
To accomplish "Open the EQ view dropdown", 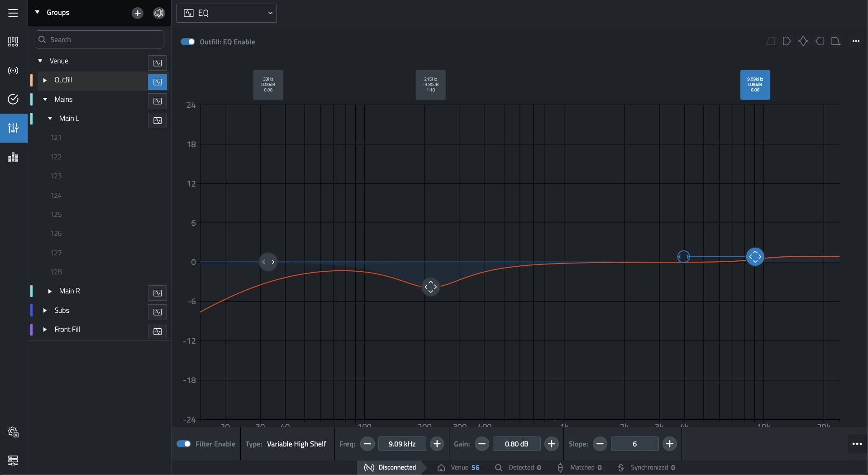I will (x=227, y=13).
